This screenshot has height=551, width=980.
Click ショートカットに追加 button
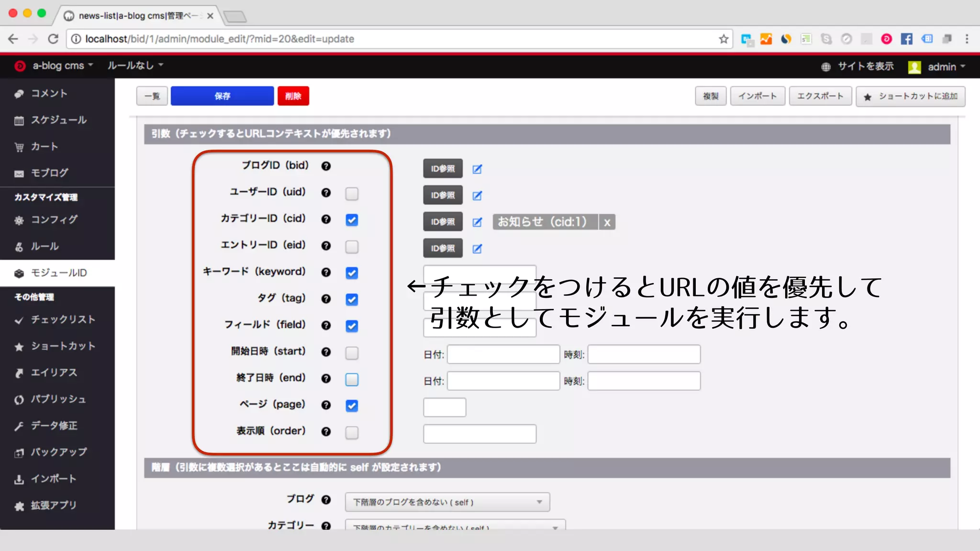pos(910,97)
